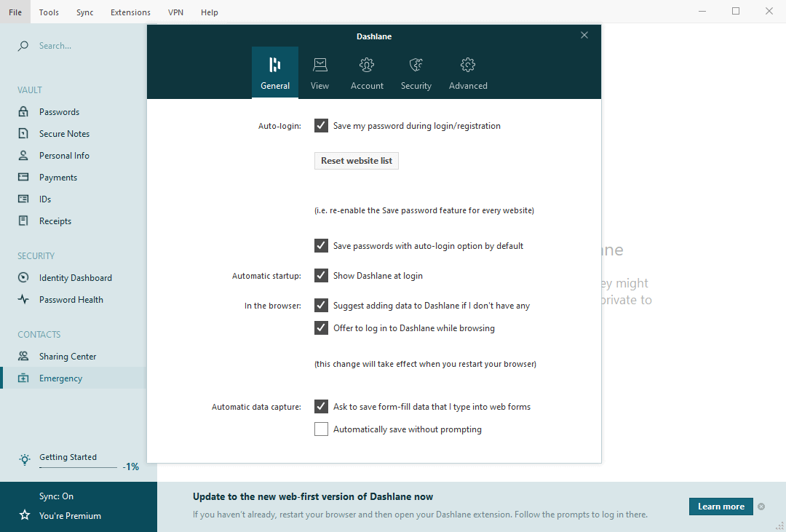Open the Extensions menu
Screen dimensions: 786x532
[130, 12]
